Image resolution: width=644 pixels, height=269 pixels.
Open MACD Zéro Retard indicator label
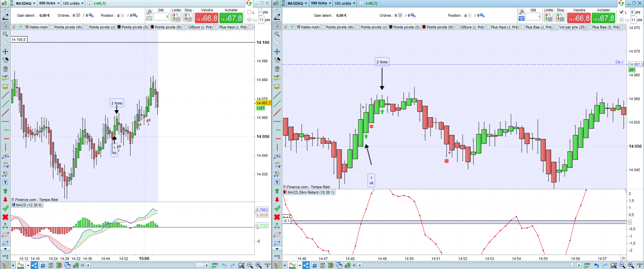tap(311, 192)
